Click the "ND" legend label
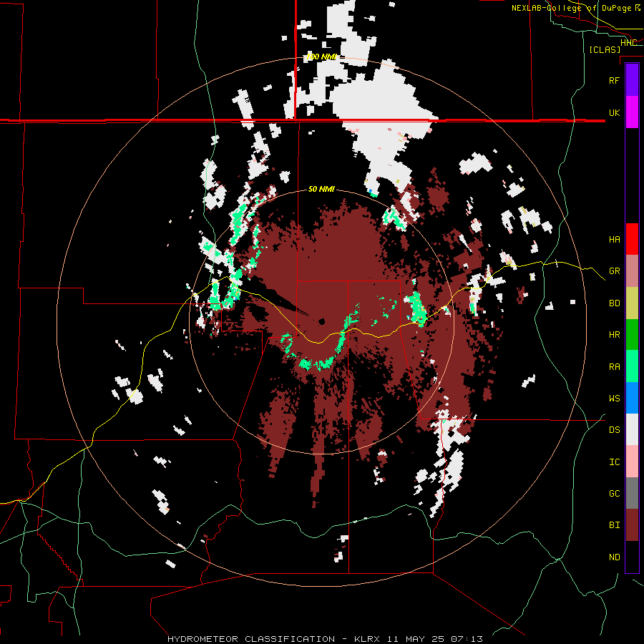 pos(614,557)
